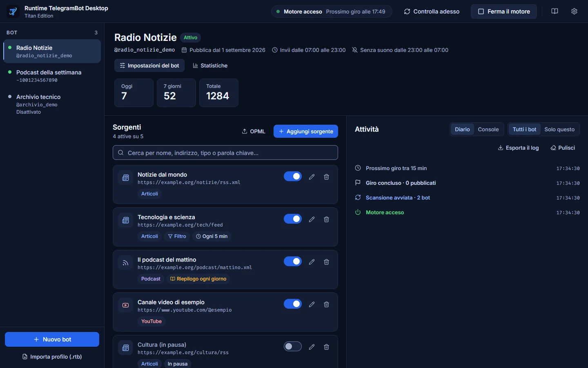Image resolution: width=588 pixels, height=368 pixels.
Task: Delete the Notizie dal mondo source
Action: pos(327,177)
